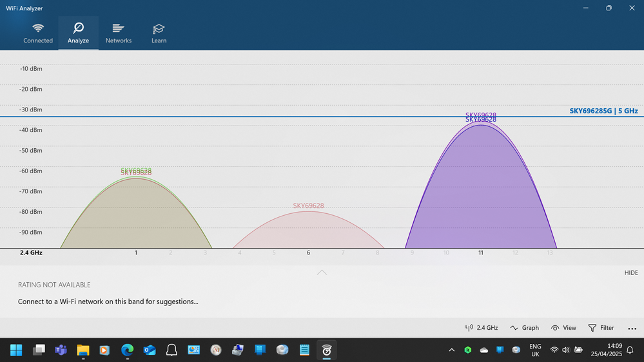Expand the system tray hidden icons

coord(452,350)
